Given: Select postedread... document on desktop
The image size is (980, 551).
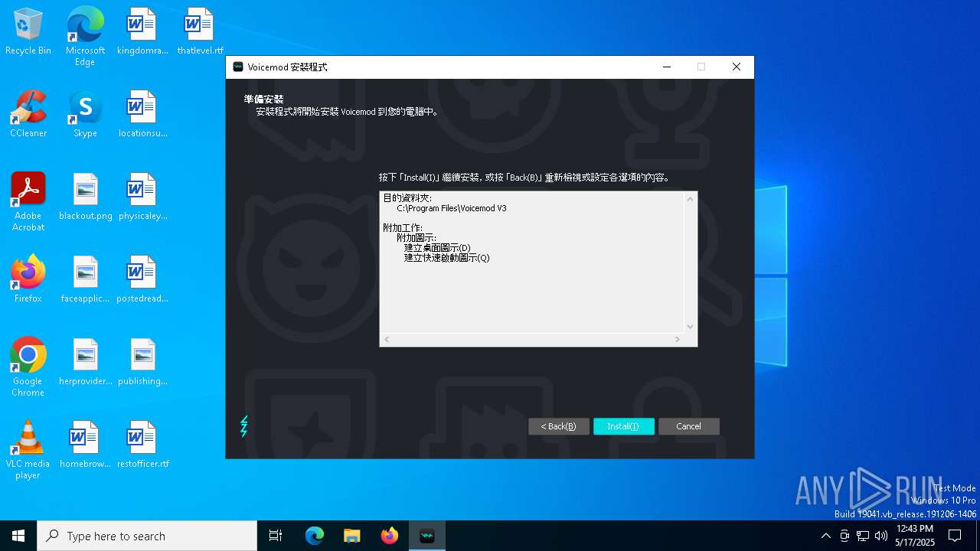Looking at the screenshot, I should click(x=142, y=279).
